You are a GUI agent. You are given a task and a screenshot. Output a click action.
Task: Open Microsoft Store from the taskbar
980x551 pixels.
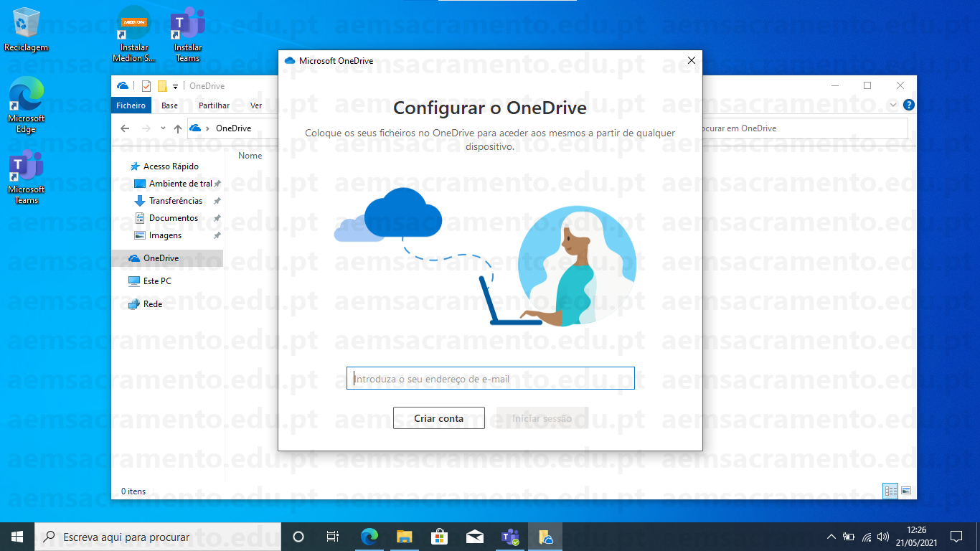click(x=439, y=537)
